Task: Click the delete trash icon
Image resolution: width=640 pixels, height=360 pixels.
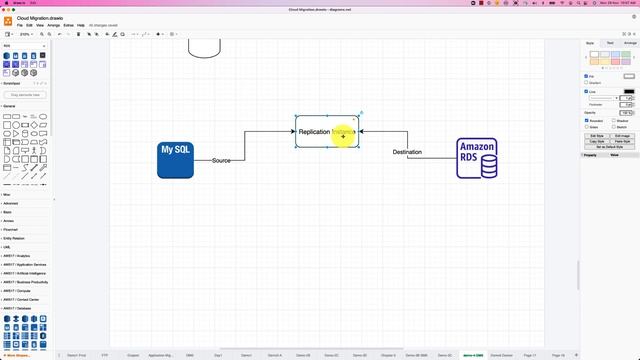Action: (x=78, y=34)
